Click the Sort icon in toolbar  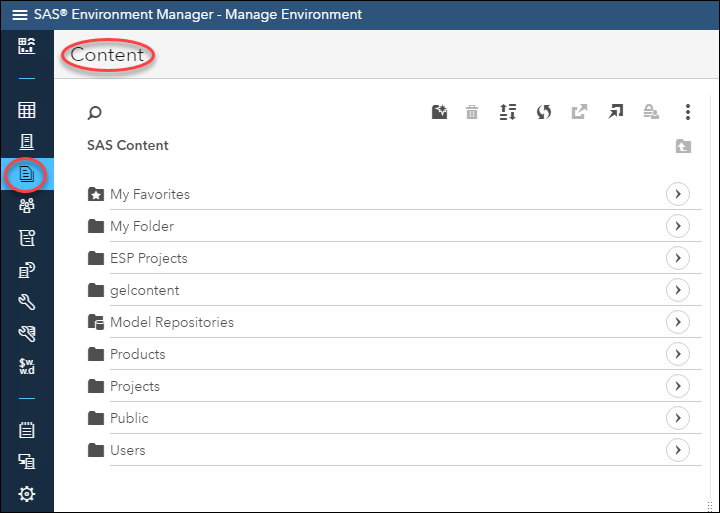click(x=508, y=112)
